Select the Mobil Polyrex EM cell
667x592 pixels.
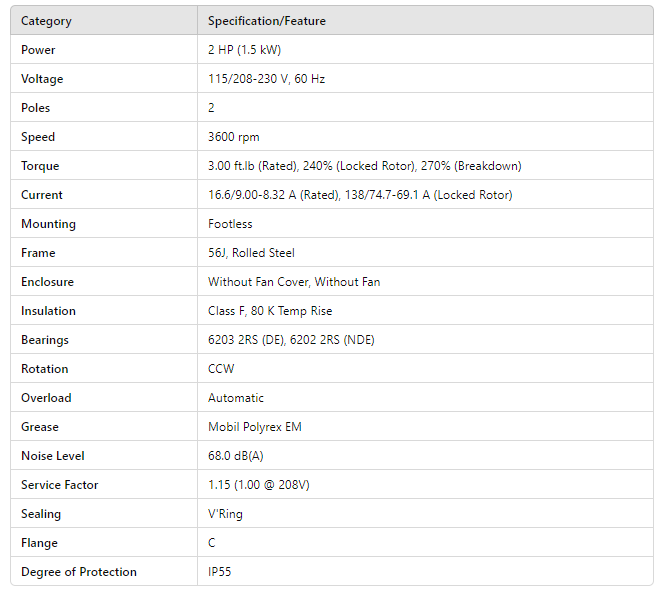click(254, 427)
